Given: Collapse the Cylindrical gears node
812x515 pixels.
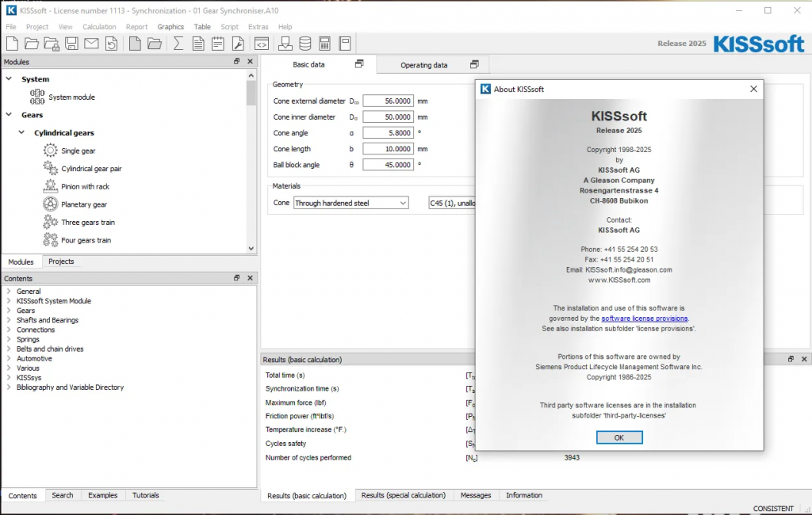Looking at the screenshot, I should pyautogui.click(x=21, y=132).
